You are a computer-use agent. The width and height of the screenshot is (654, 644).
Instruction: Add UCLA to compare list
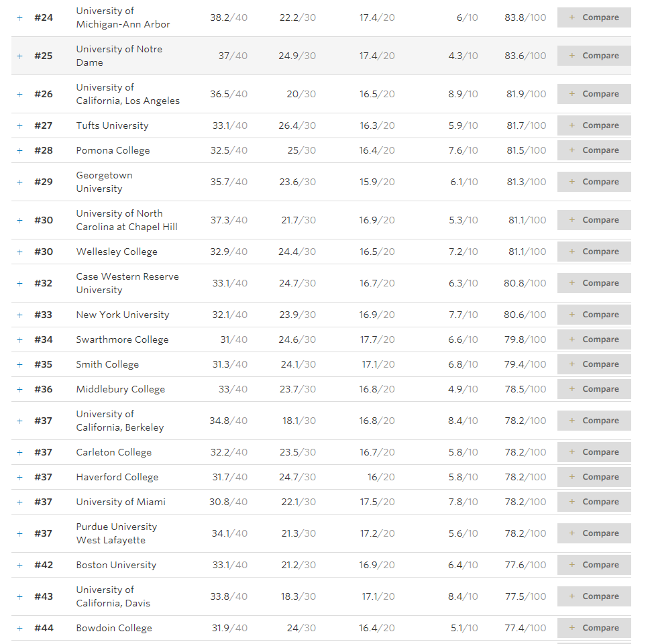pos(594,94)
